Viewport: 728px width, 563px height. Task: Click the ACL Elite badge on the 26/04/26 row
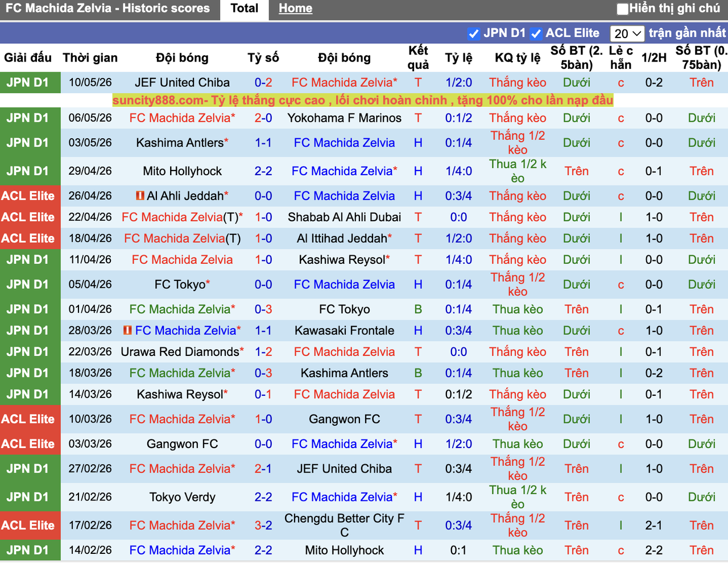[x=28, y=196]
